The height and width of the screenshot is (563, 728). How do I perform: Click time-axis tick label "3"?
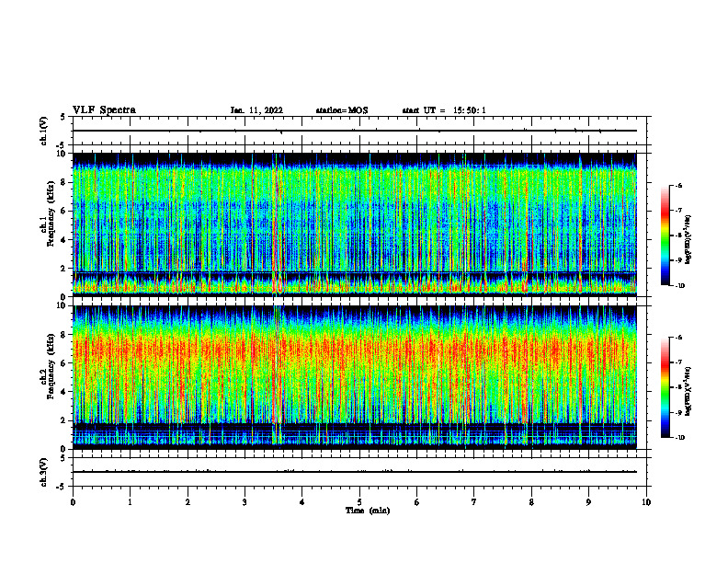click(245, 502)
